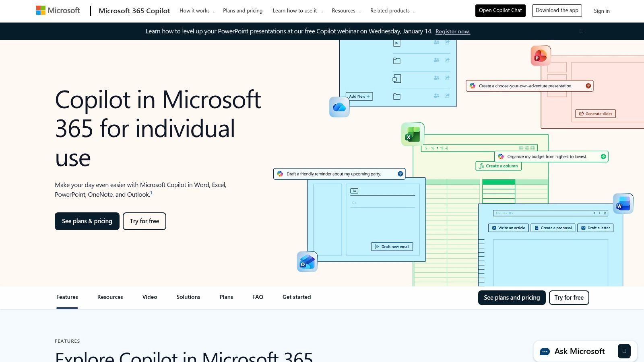
Task: Click the submit arrow on the budget prompt
Action: coord(603,156)
